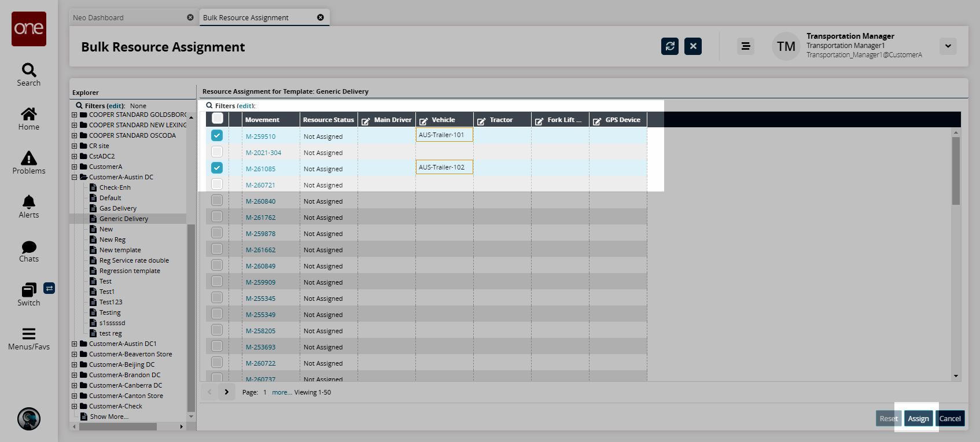Image resolution: width=980 pixels, height=442 pixels.
Task: Edit Vehicle field AUS-Trailer-101
Action: click(x=444, y=135)
